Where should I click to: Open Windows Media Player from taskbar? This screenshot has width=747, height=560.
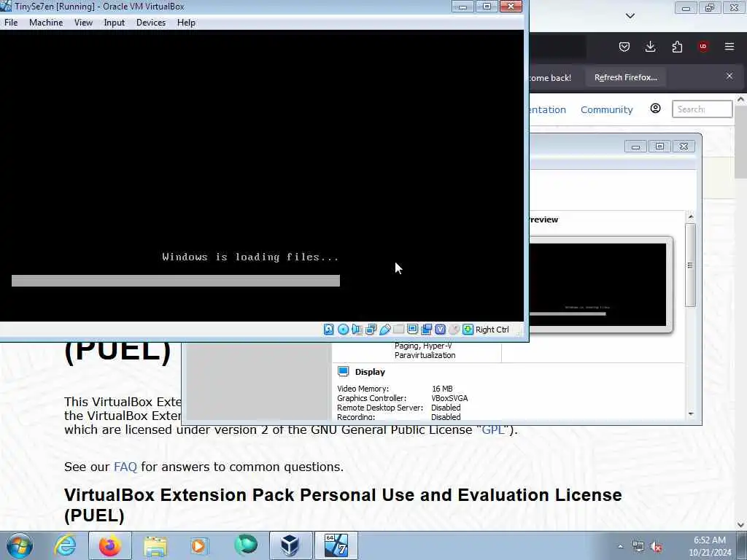[200, 545]
